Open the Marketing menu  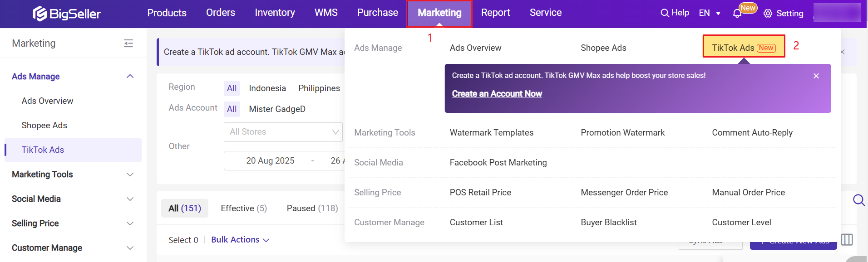(439, 13)
